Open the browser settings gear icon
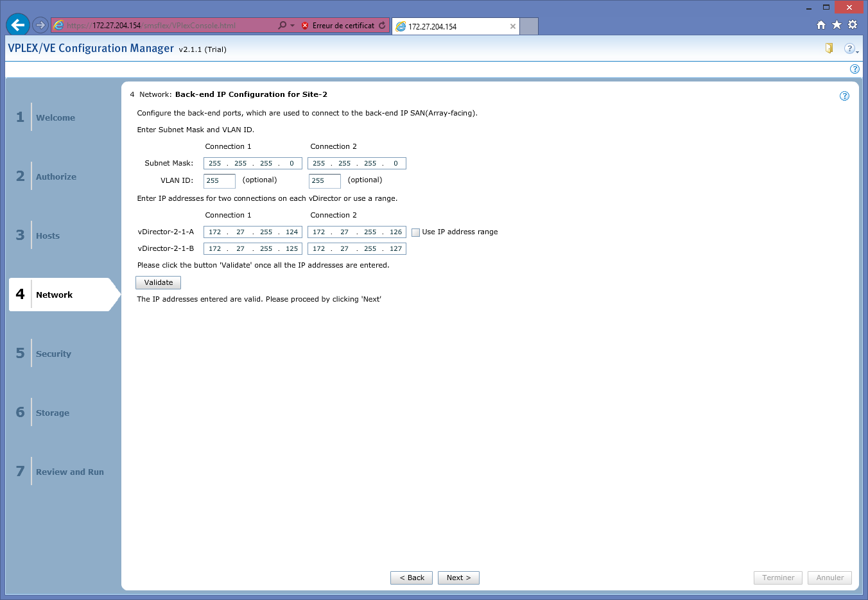The width and height of the screenshot is (868, 600). coord(853,25)
